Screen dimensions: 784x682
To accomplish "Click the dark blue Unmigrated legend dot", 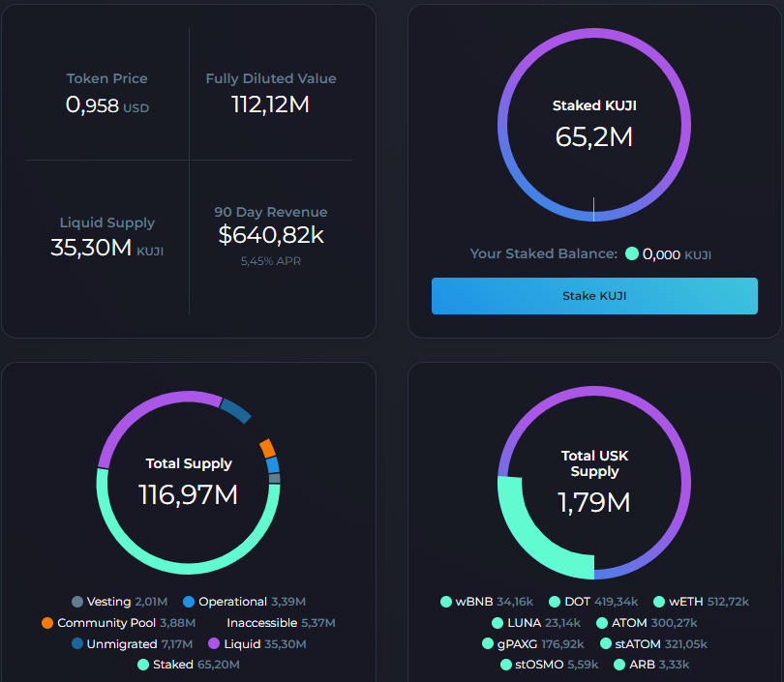I will [x=77, y=643].
